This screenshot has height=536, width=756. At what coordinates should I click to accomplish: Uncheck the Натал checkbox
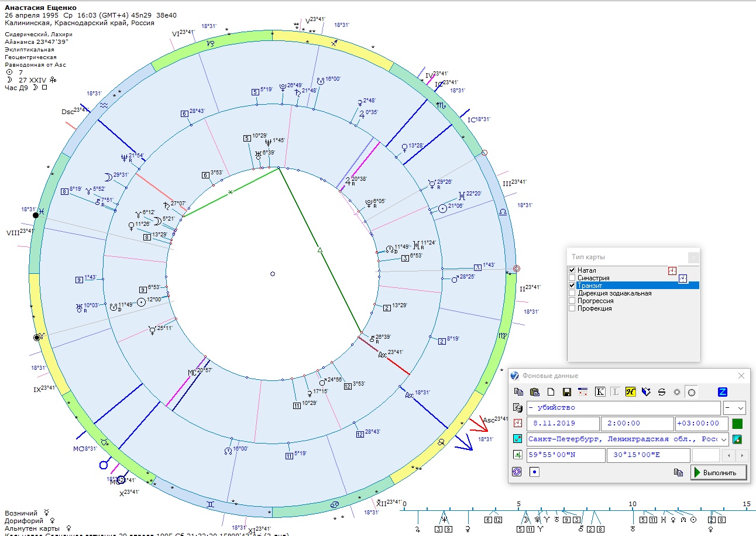[x=572, y=270]
